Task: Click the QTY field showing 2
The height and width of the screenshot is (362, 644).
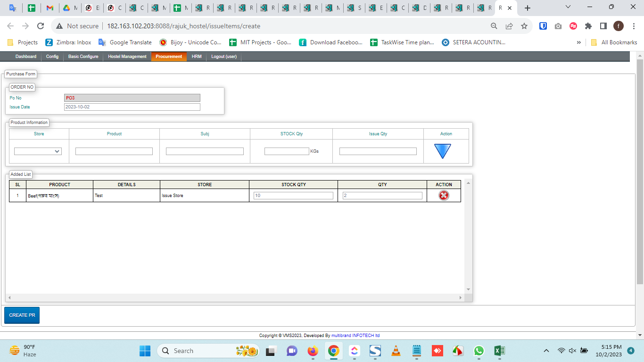Action: (x=382, y=196)
